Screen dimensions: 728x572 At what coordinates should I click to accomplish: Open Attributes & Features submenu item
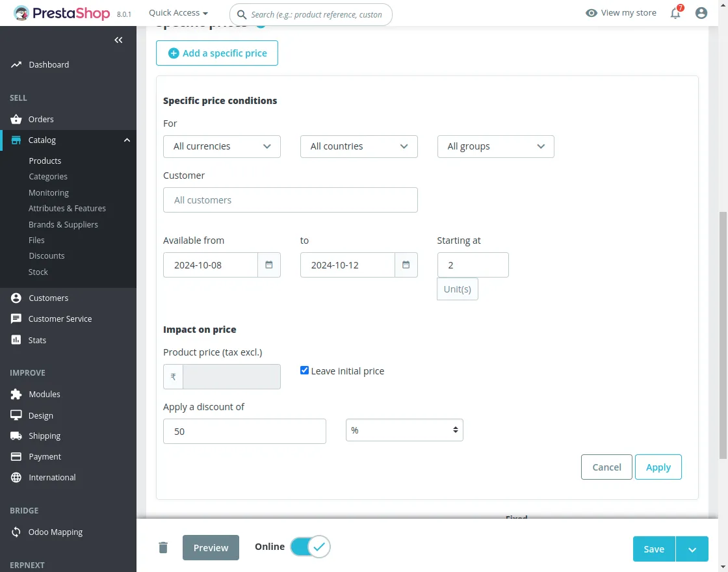click(x=68, y=209)
